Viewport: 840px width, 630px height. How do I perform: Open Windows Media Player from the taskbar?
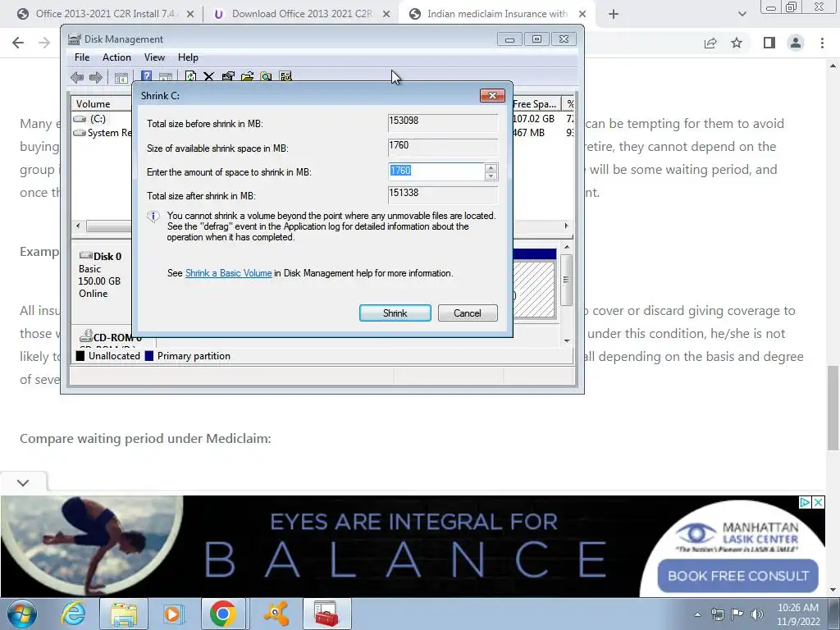click(x=172, y=614)
